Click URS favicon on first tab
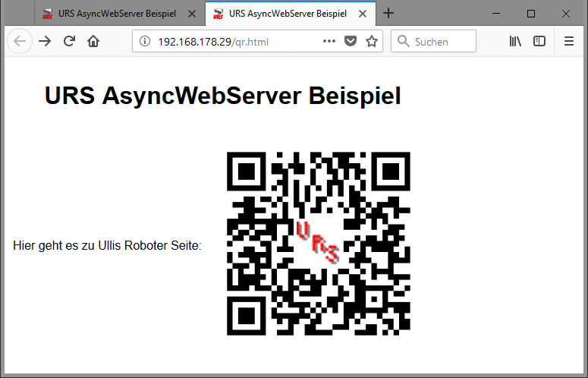 (x=47, y=14)
